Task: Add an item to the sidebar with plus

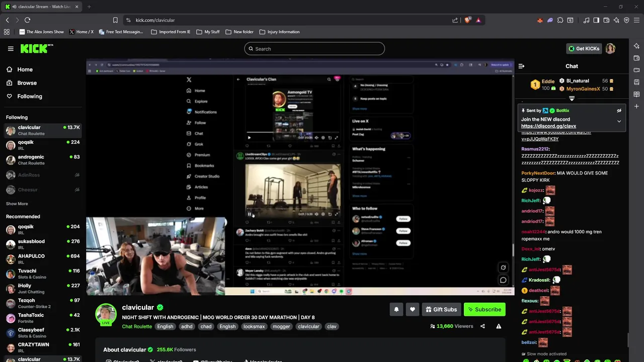Action: pos(636,106)
